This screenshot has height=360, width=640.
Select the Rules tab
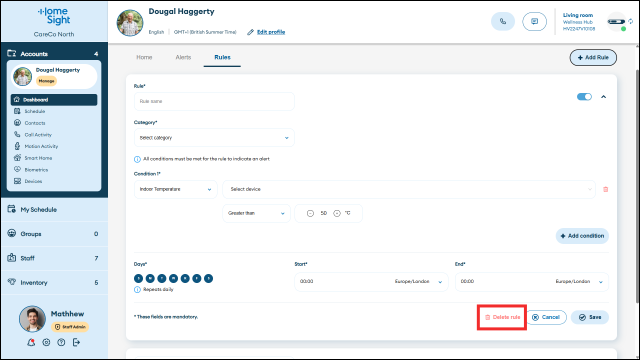coord(222,58)
